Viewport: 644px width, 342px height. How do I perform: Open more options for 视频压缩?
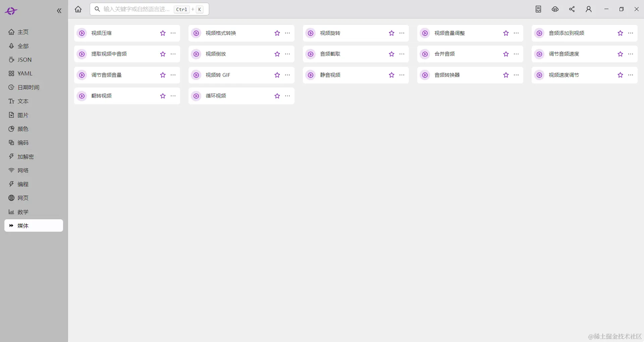173,33
